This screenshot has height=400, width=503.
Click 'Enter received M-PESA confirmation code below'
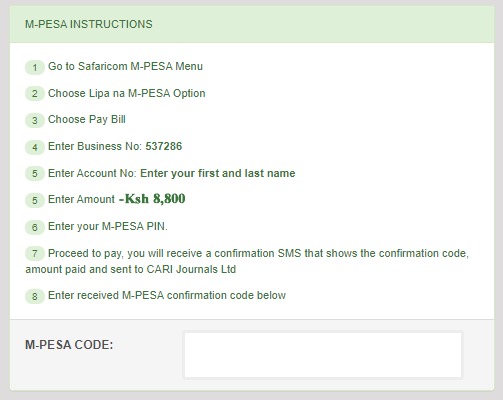click(x=167, y=295)
